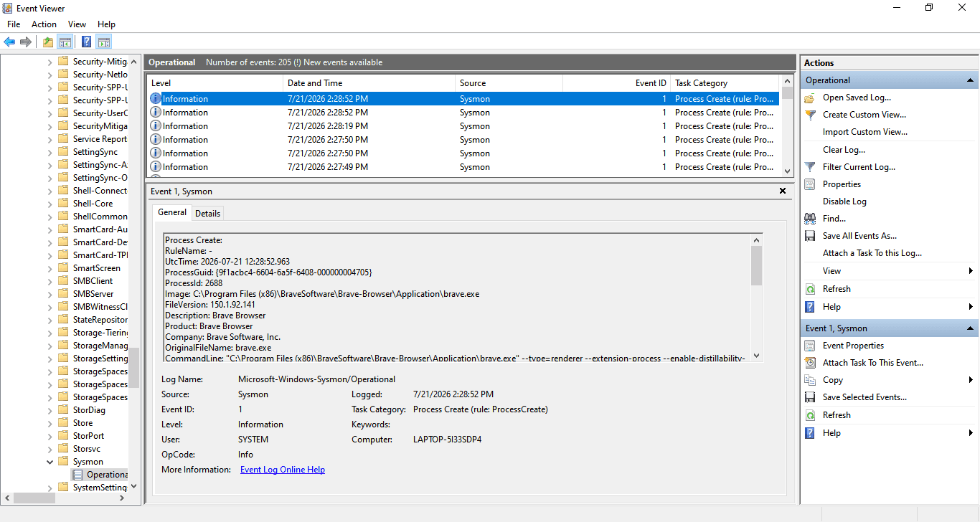Select the StorDiag tree item

(89, 410)
